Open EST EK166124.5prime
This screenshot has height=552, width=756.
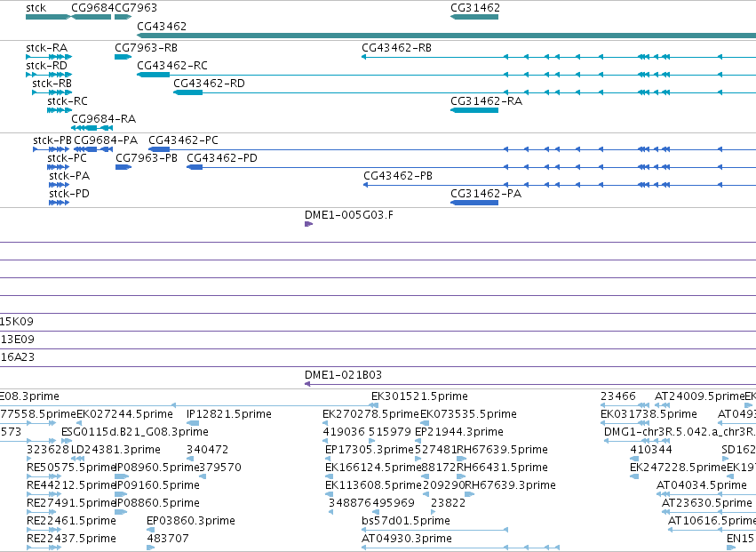pos(330,476)
